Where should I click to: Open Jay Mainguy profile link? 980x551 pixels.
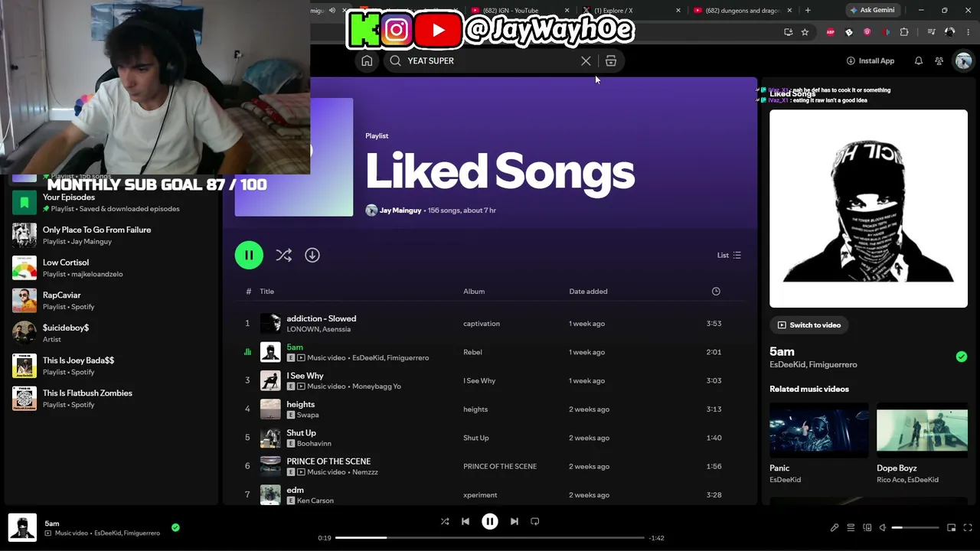click(401, 210)
